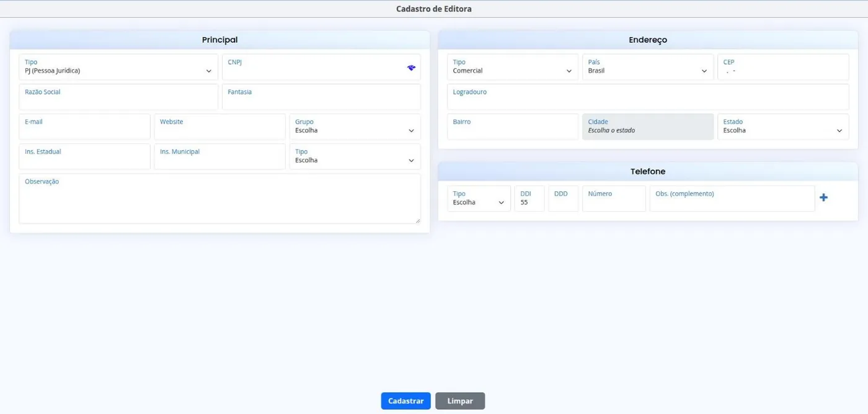Add phone with the plus icon
The height and width of the screenshot is (414, 868).
(x=823, y=197)
